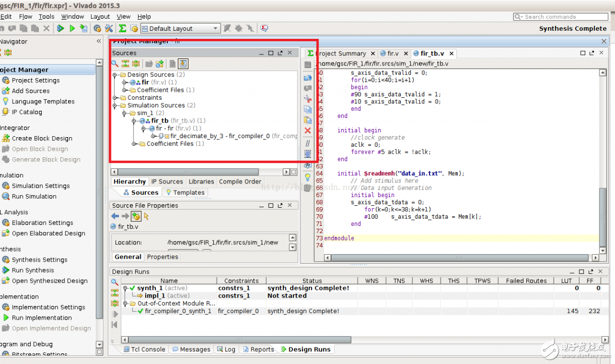
Task: Open Language Templates from Project Manager
Action: 43,101
